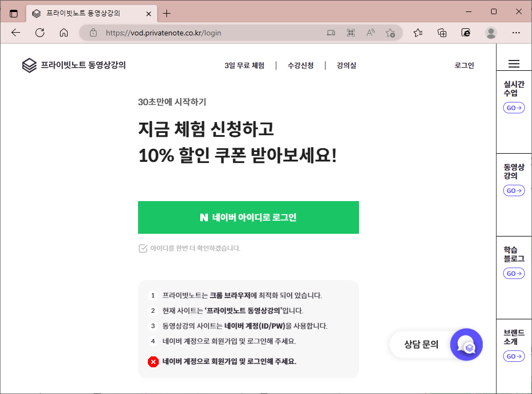
Task: Open the app-available device icon in address bar
Action: pos(331,33)
